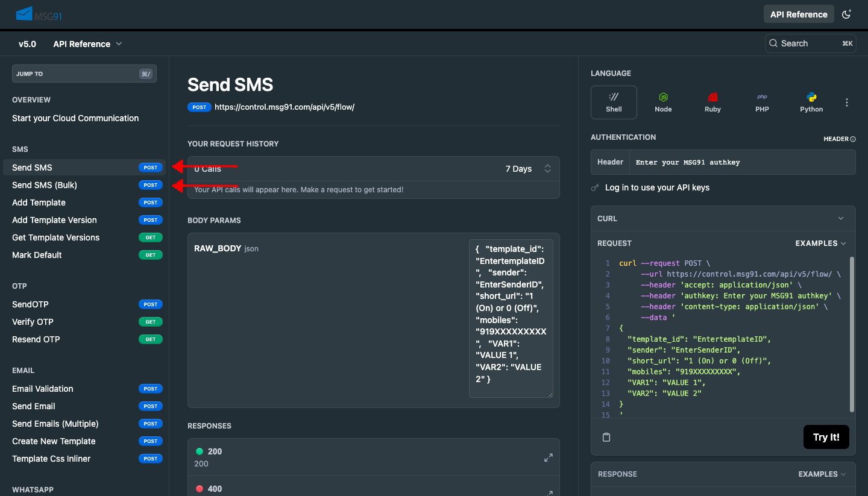Open request EXAMPLES dropdown
The width and height of the screenshot is (868, 496).
pos(820,243)
